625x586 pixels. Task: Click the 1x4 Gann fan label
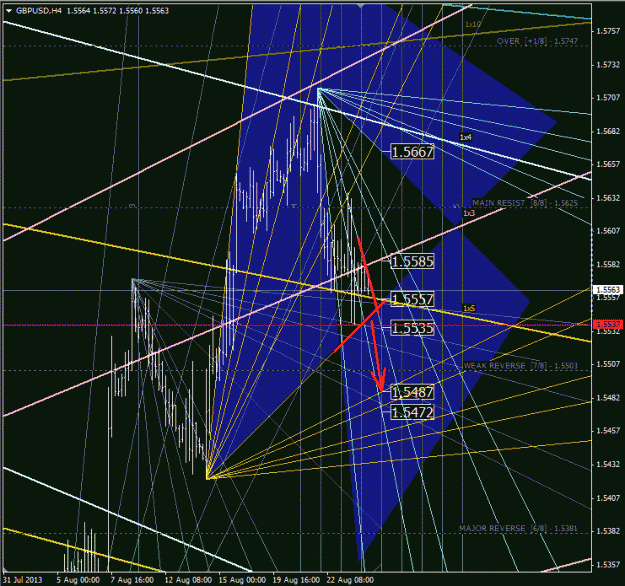466,137
